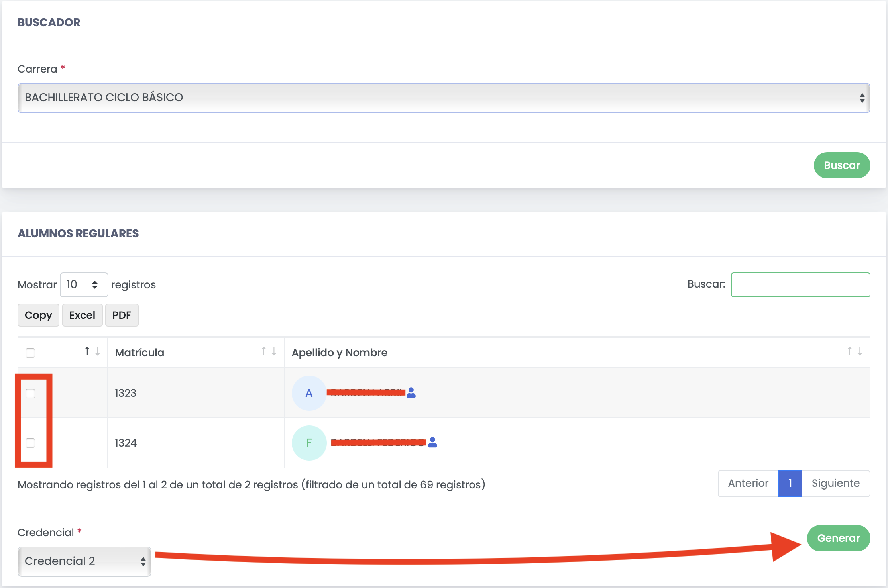Screen dimensions: 888x588
Task: Export the table with the Excel button
Action: coord(82,315)
